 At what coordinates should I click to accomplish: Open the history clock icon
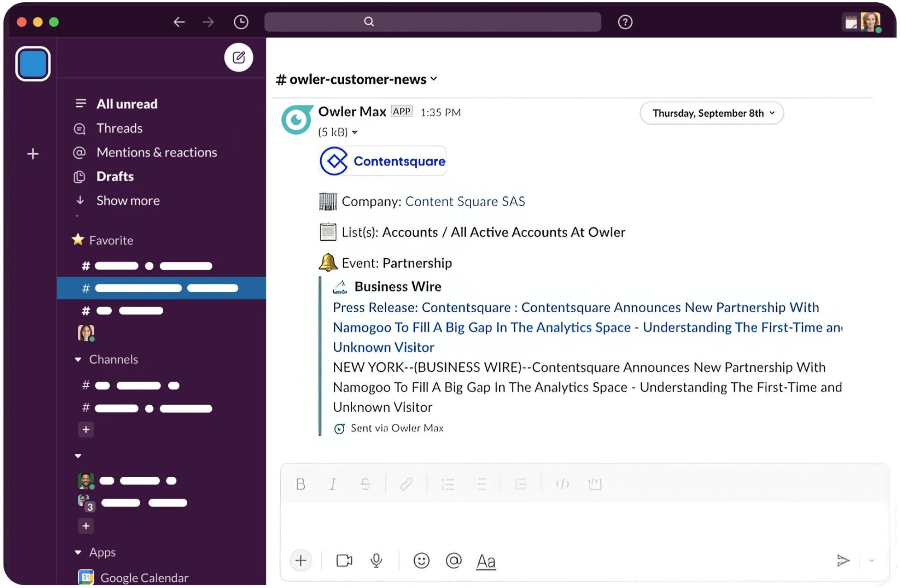[x=241, y=22]
